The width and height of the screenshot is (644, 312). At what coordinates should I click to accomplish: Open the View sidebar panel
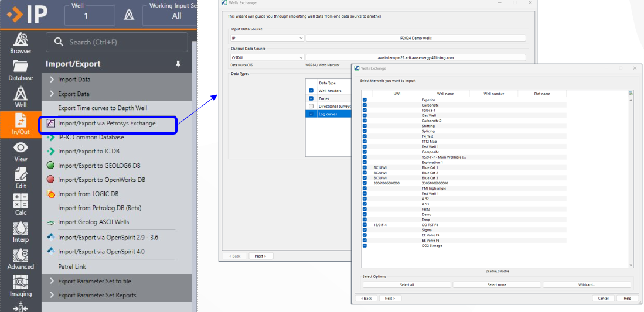pyautogui.click(x=21, y=151)
